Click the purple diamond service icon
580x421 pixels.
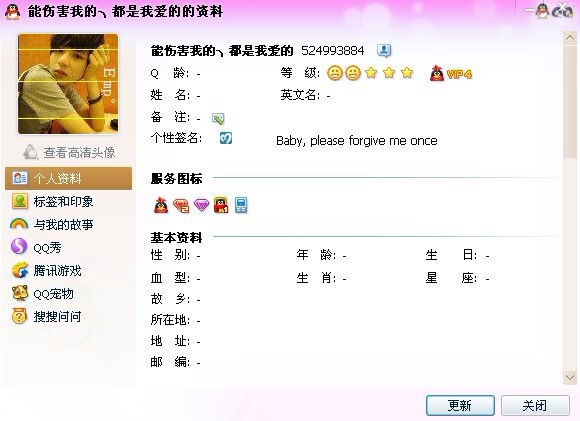pyautogui.click(x=201, y=205)
